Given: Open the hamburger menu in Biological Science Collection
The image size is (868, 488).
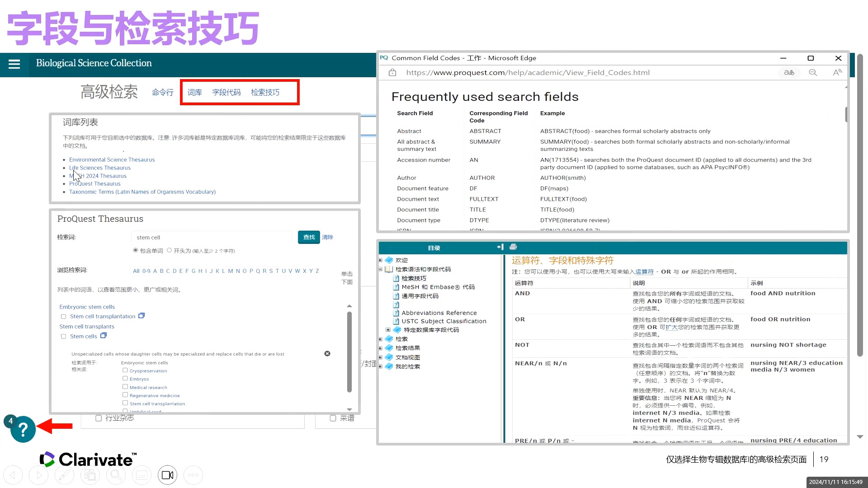Looking at the screenshot, I should (14, 64).
